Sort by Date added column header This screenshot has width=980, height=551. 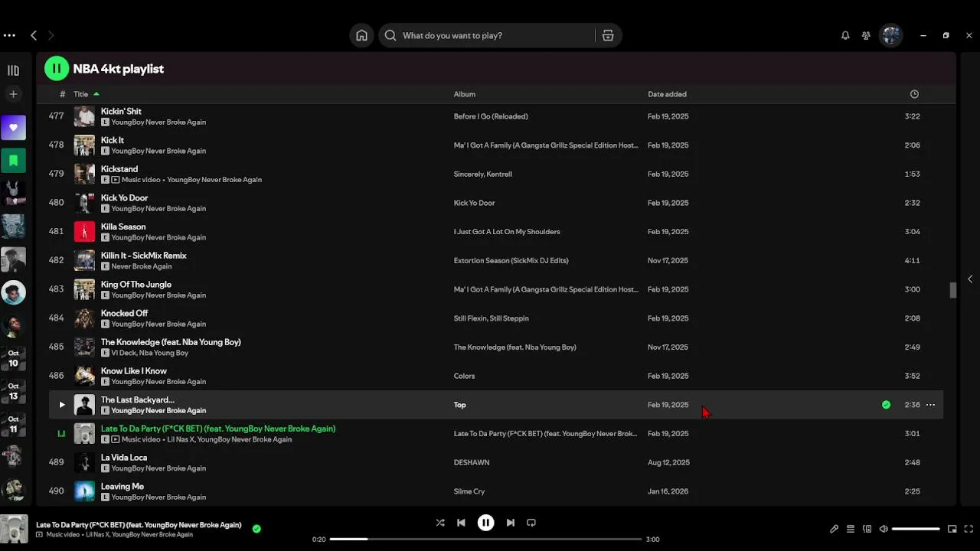tap(667, 94)
